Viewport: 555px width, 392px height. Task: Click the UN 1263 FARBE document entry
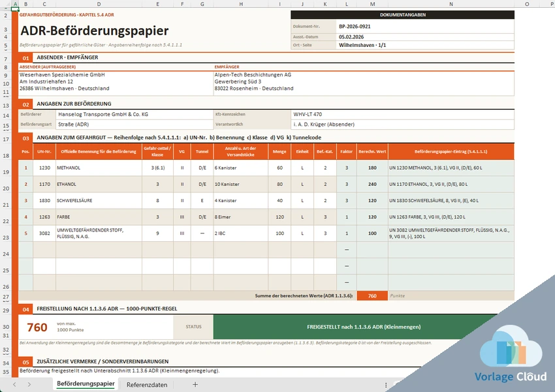point(451,217)
